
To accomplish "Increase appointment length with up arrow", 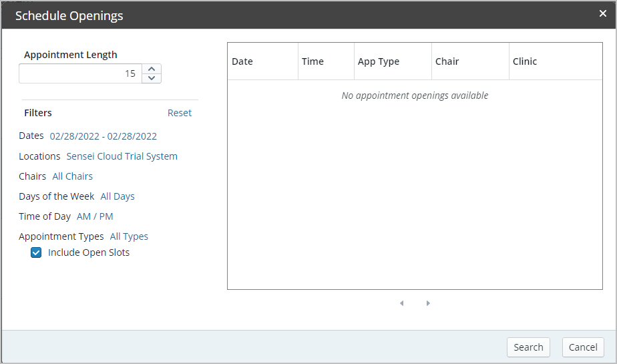I will [x=152, y=69].
